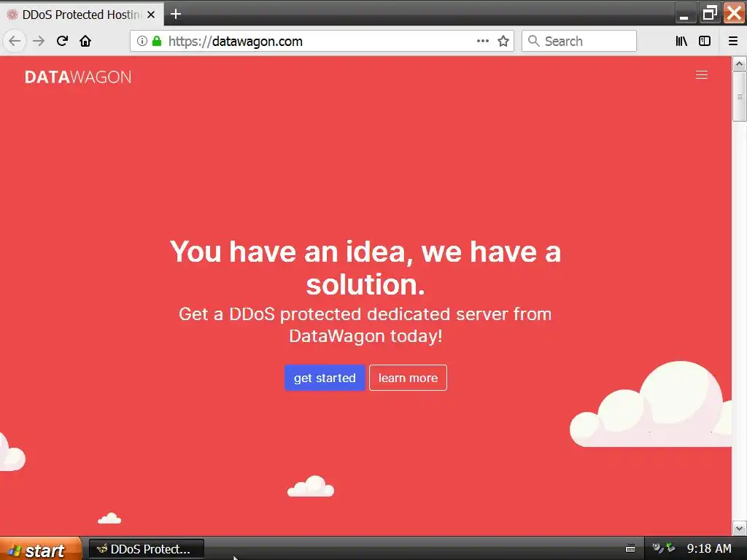Viewport: 747px width, 560px height.
Task: Click the green padlock security icon
Action: click(157, 41)
